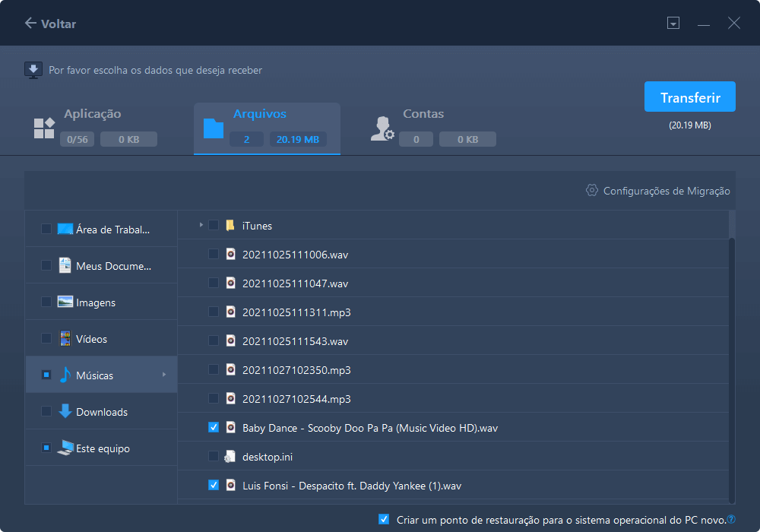Check the desktop.ini checkbox
Screen dimensions: 760x532
[214, 456]
